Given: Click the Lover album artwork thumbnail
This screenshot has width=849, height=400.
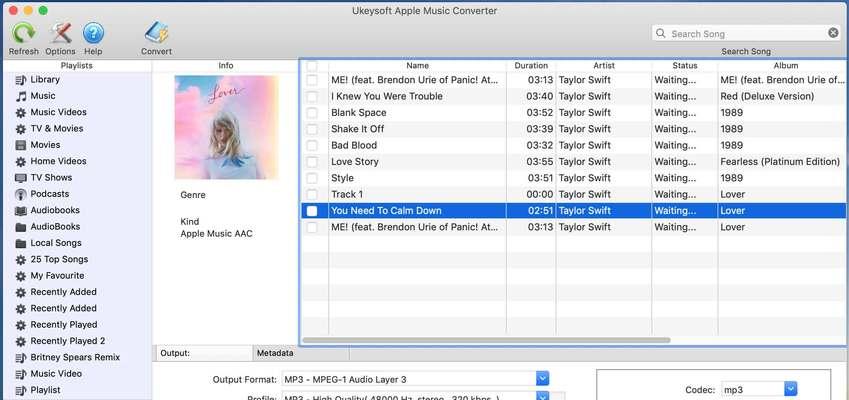Looking at the screenshot, I should tap(226, 127).
